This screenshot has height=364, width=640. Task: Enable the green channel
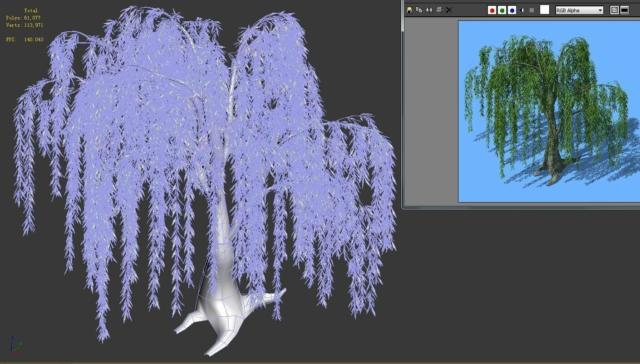[x=502, y=10]
